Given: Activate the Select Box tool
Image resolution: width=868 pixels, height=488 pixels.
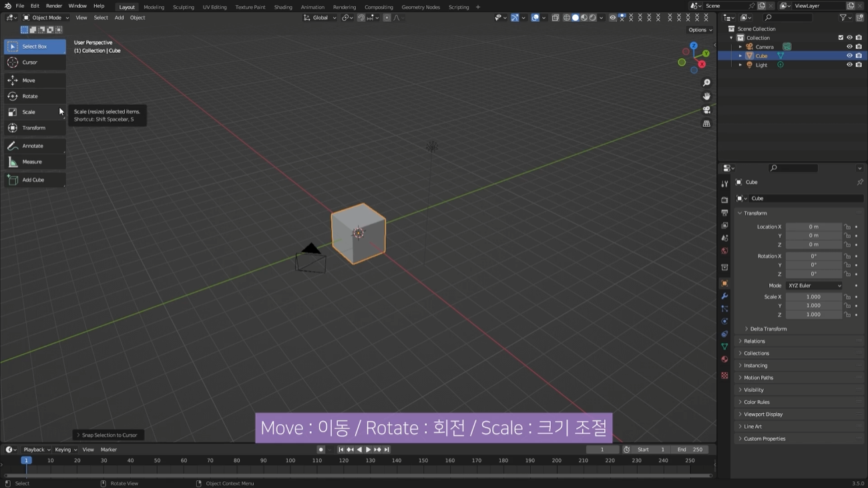Looking at the screenshot, I should pos(35,46).
